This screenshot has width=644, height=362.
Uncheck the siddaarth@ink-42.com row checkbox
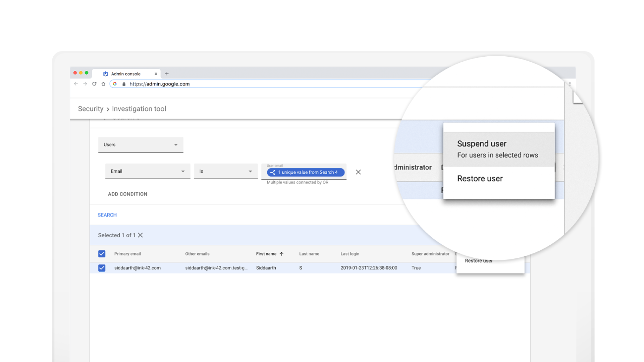(x=102, y=268)
